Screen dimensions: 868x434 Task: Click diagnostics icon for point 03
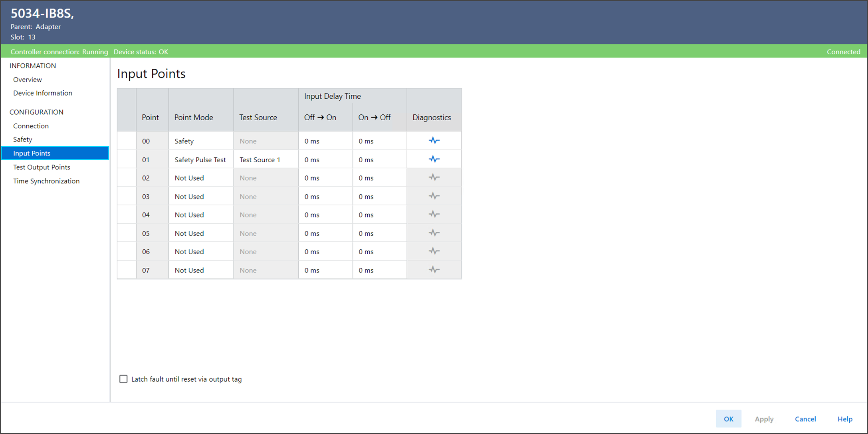tap(434, 196)
